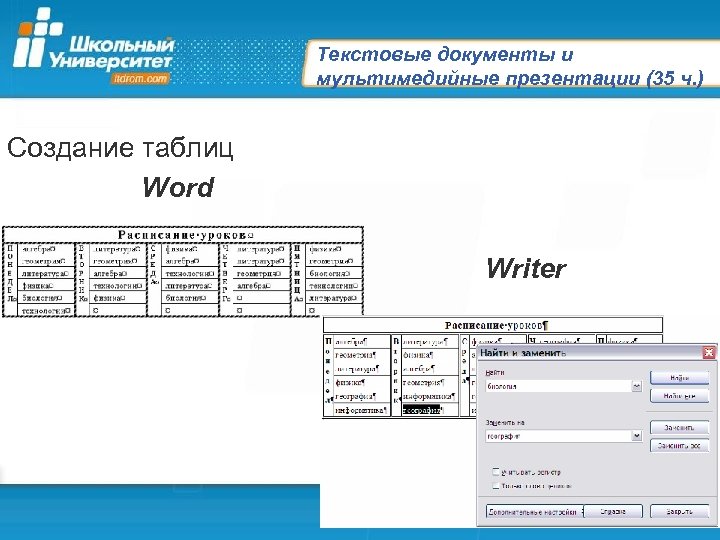The image size is (720, 540).
Task: Open the Найти field history dropdown
Action: (636, 386)
